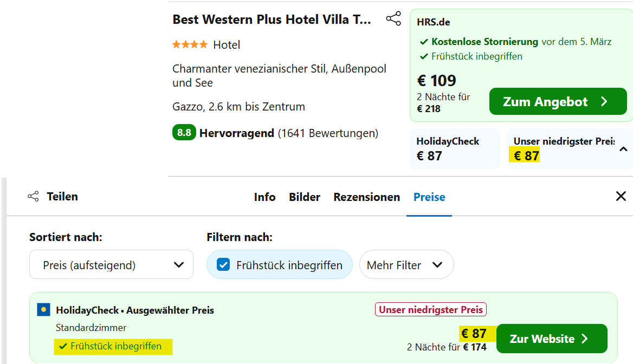Select the HolidayCheck € 87 price box
The height and width of the screenshot is (364, 633).
pos(455,149)
